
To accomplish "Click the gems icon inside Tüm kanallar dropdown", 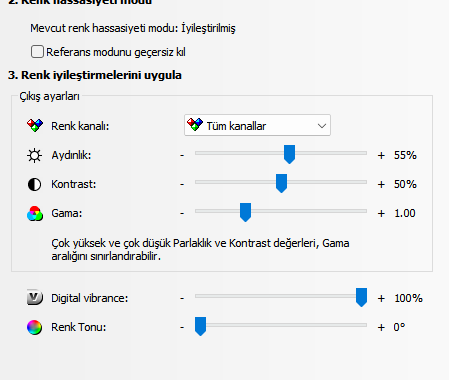I will coord(195,124).
